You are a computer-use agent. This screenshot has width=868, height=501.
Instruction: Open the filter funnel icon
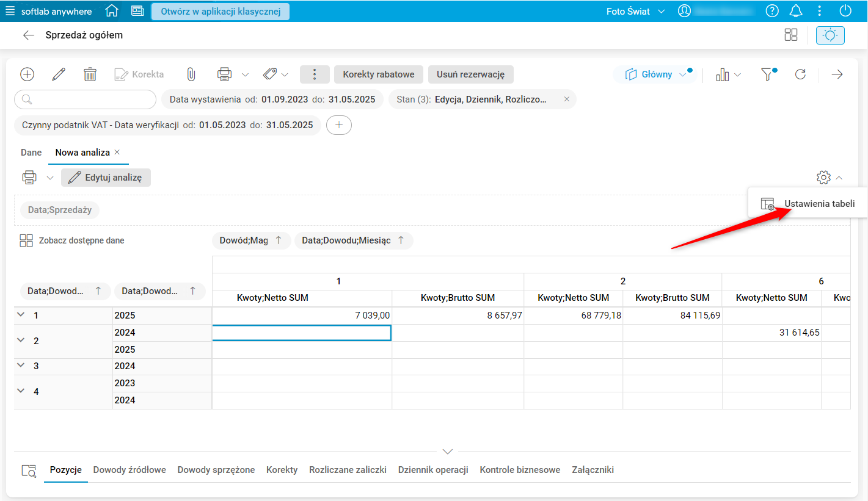tap(767, 74)
